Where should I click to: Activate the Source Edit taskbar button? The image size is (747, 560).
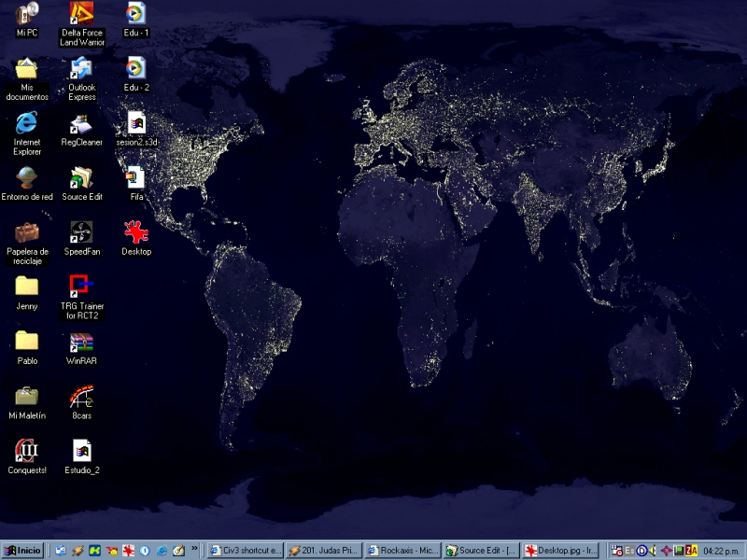(482, 551)
